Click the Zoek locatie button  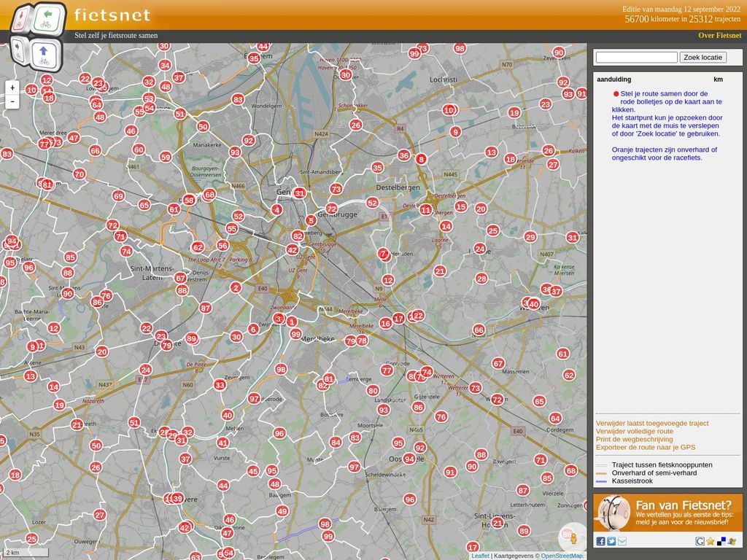(703, 57)
